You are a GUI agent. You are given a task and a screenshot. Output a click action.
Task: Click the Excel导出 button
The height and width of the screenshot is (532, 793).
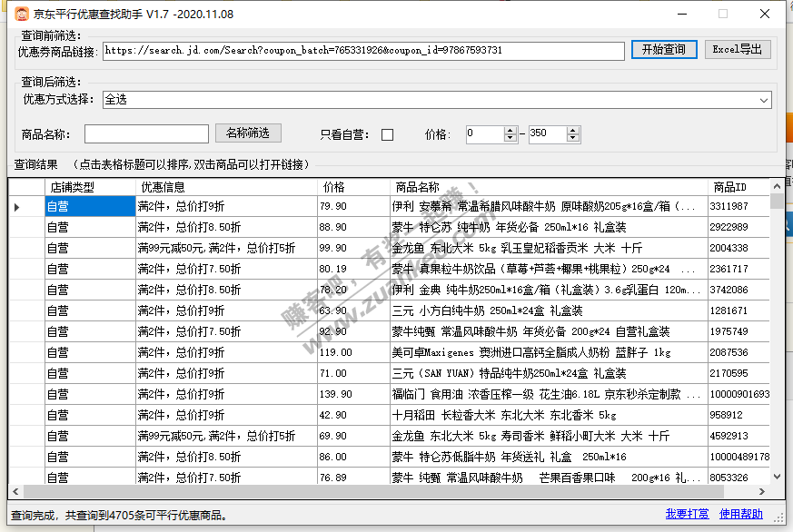[738, 50]
